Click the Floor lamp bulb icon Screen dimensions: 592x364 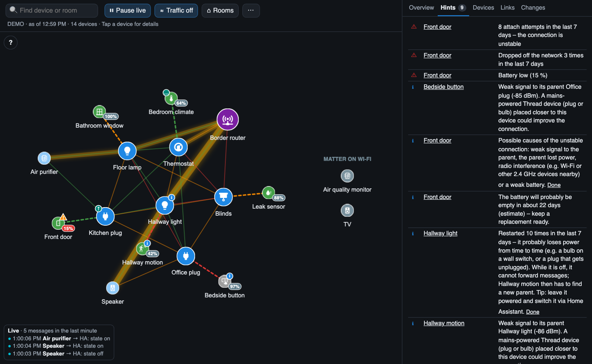pyautogui.click(x=127, y=151)
